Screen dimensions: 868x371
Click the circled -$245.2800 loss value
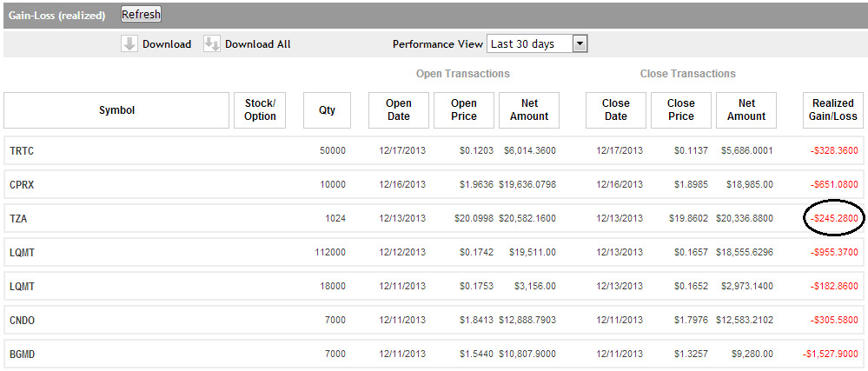pos(834,219)
